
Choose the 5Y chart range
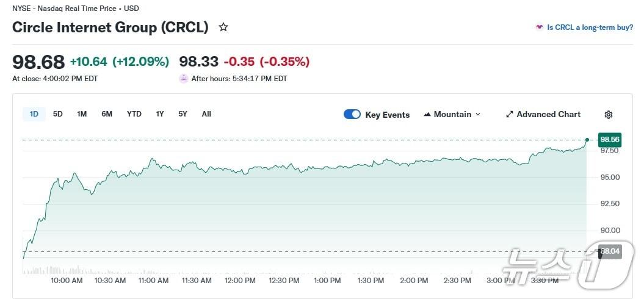click(x=183, y=114)
